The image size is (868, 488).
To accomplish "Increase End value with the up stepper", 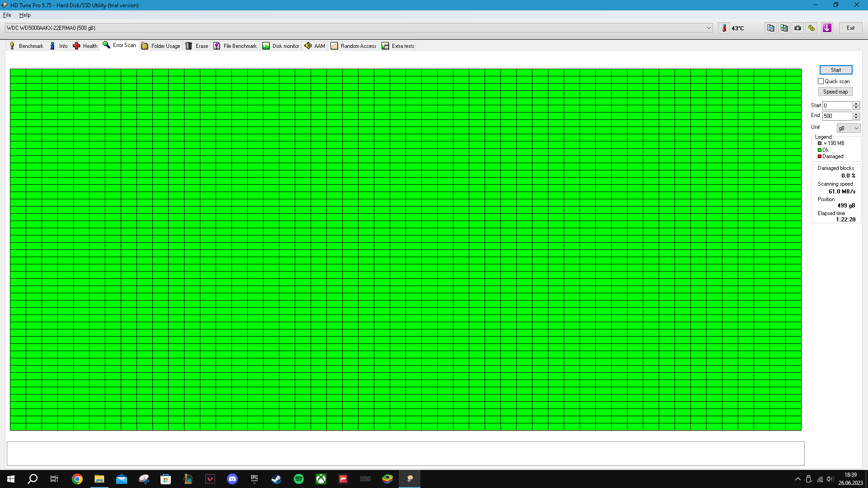I will (x=856, y=114).
